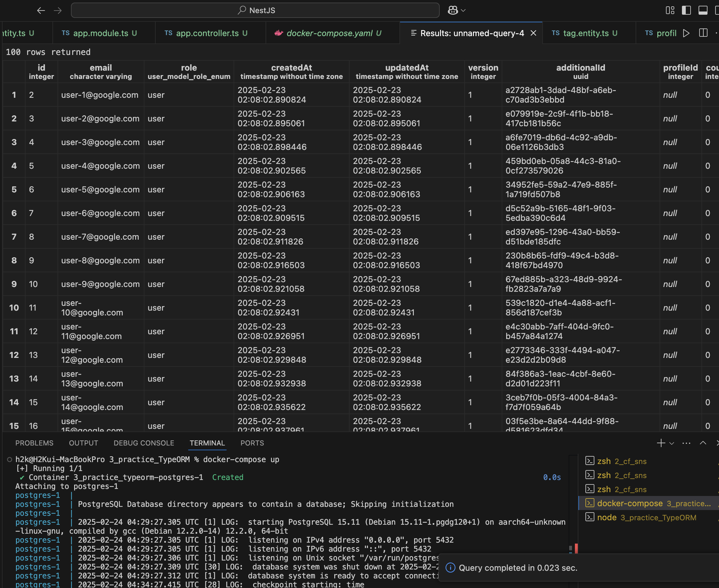The height and width of the screenshot is (588, 719).
Task: Go back using the left arrow
Action: pos(41,11)
